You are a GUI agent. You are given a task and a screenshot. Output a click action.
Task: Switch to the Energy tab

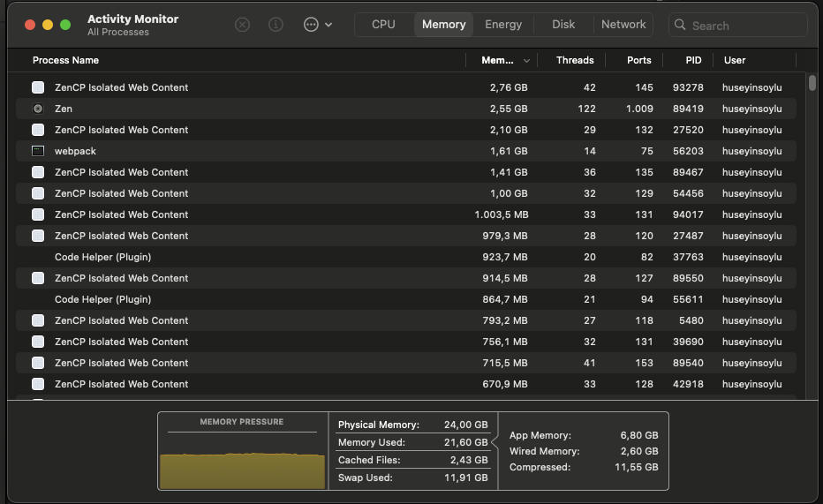(x=503, y=25)
